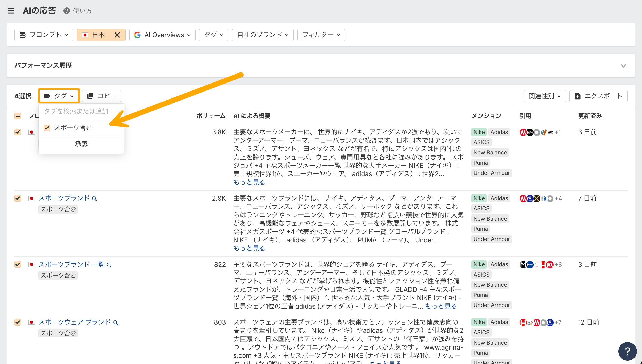Open the 自社のブランド filter menu

click(x=263, y=35)
